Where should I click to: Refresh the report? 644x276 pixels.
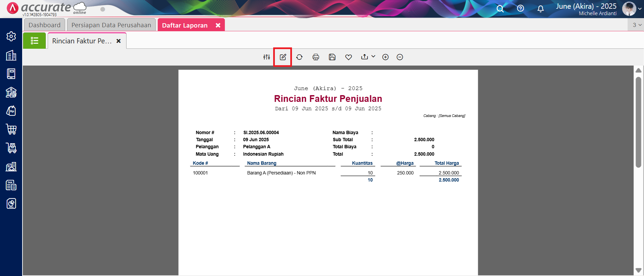coord(299,57)
